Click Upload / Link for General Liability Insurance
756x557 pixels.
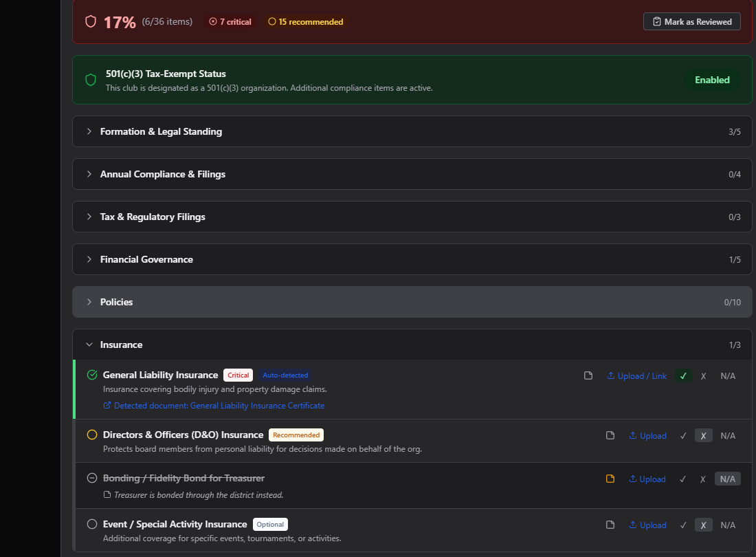pyautogui.click(x=636, y=375)
